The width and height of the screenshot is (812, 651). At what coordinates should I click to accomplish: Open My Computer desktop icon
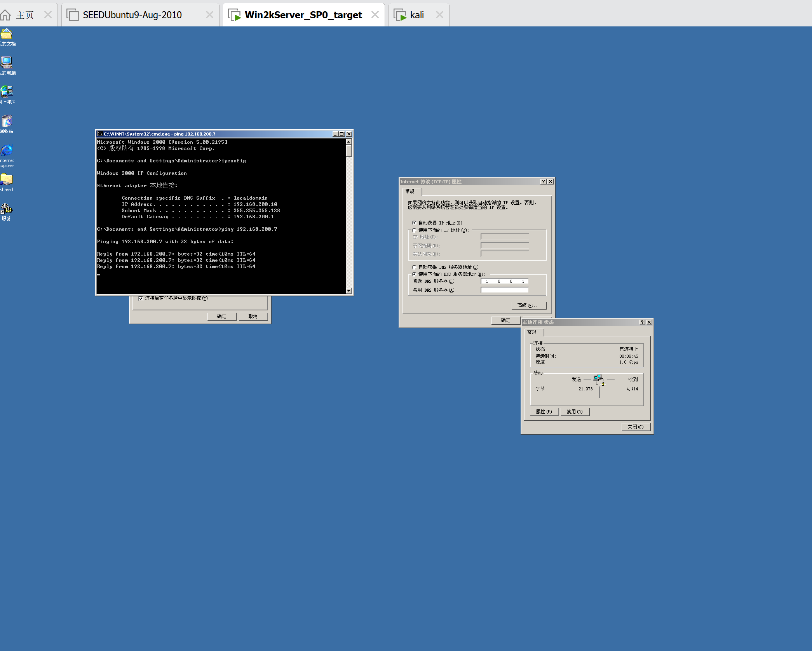[7, 63]
